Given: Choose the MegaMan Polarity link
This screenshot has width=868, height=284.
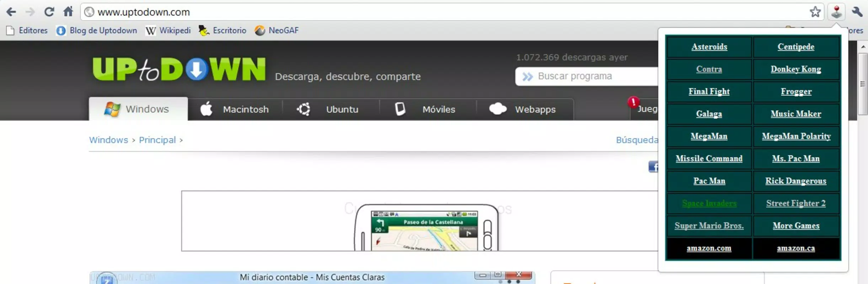Looking at the screenshot, I should tap(796, 136).
